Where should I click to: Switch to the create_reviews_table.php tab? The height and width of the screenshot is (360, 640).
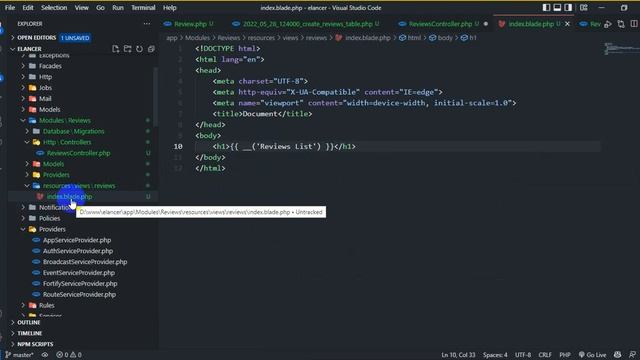[x=307, y=24]
